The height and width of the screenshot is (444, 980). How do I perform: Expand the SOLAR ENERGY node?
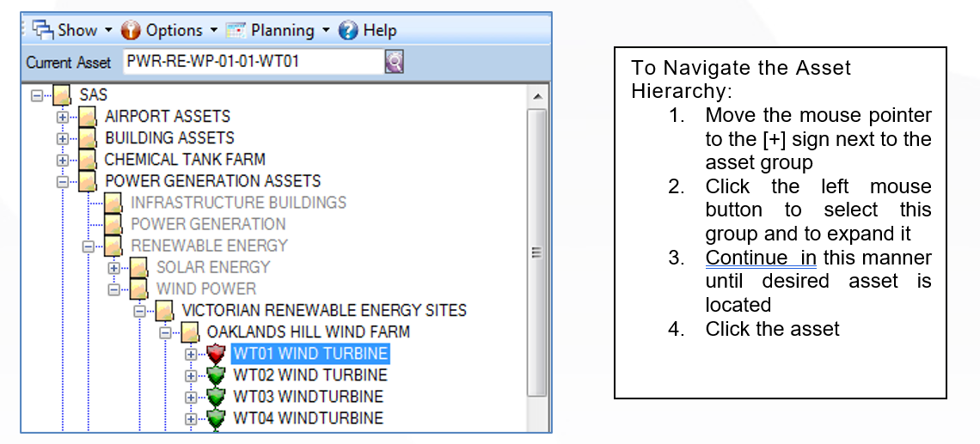(x=113, y=268)
